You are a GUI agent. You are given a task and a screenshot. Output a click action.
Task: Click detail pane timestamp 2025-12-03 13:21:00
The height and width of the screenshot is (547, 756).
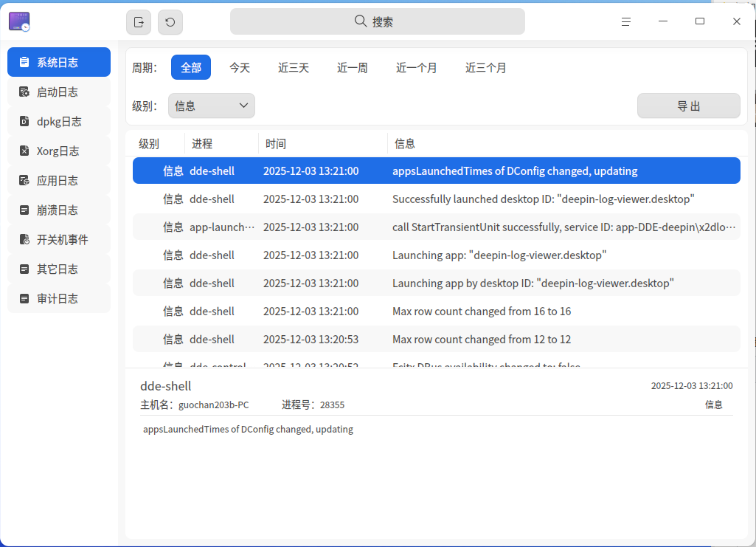pos(692,385)
